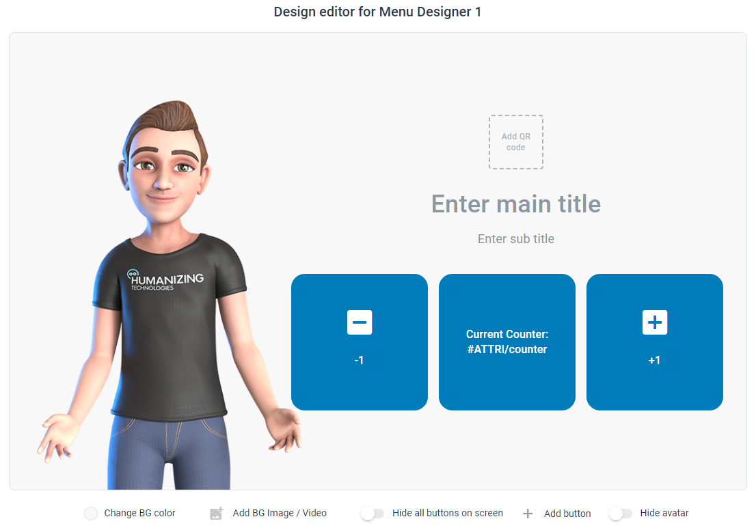This screenshot has width=756, height=532.
Task: Toggle Hide all buttons on screen switch
Action: coord(373,514)
